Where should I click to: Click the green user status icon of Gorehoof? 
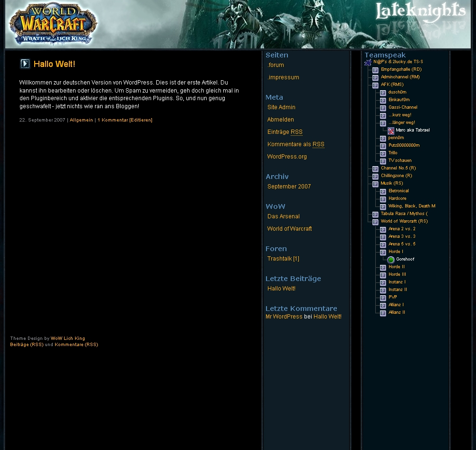click(391, 260)
